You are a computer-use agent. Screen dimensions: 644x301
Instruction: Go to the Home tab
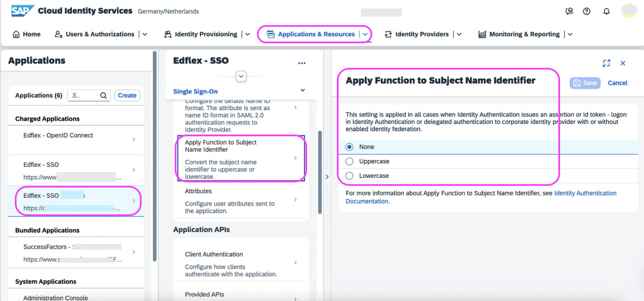tap(27, 34)
